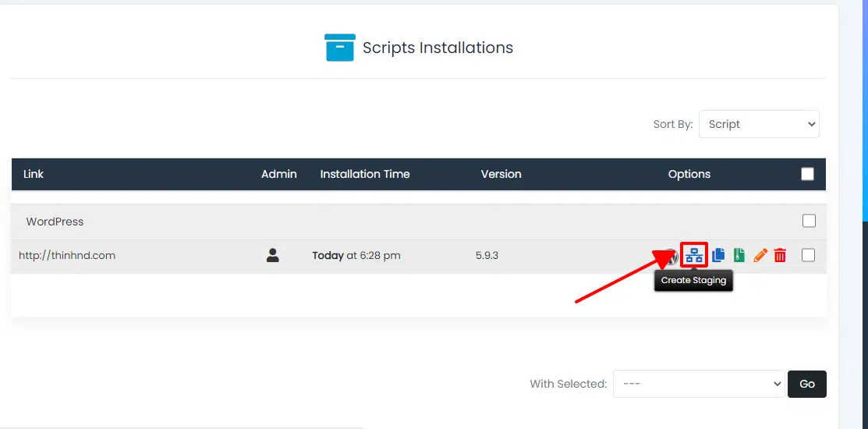The height and width of the screenshot is (429, 868).
Task: Click the Installation Time column header
Action: (364, 174)
